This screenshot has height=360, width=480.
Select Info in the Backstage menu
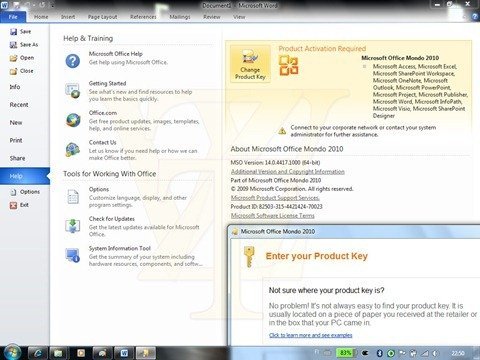click(15, 87)
